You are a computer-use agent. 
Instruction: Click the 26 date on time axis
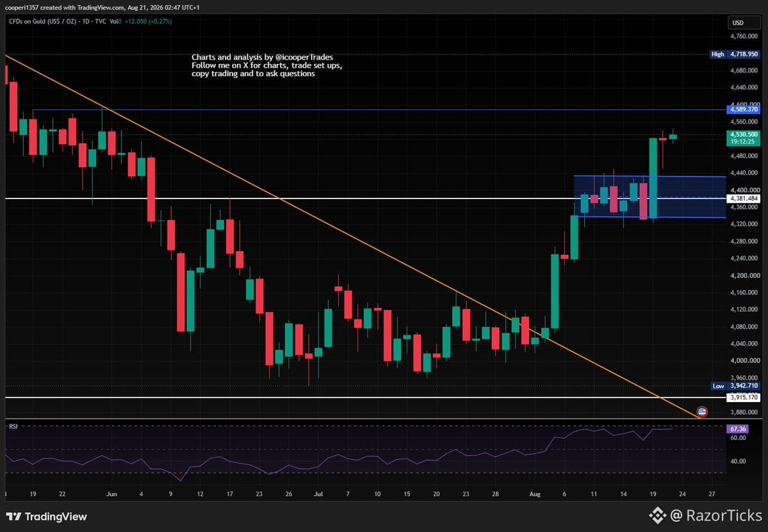tap(288, 494)
